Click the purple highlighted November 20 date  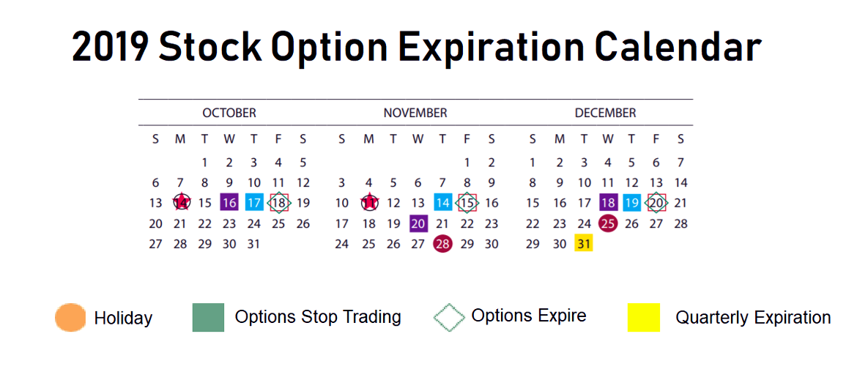[418, 223]
